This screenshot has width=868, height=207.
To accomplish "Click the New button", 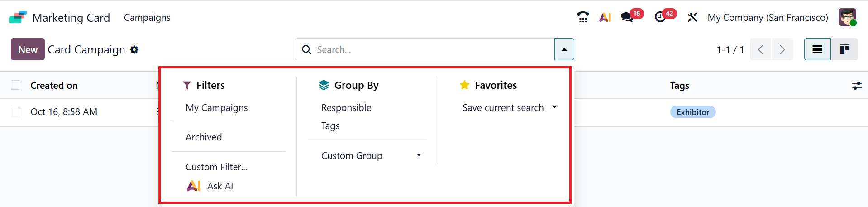I will [28, 49].
